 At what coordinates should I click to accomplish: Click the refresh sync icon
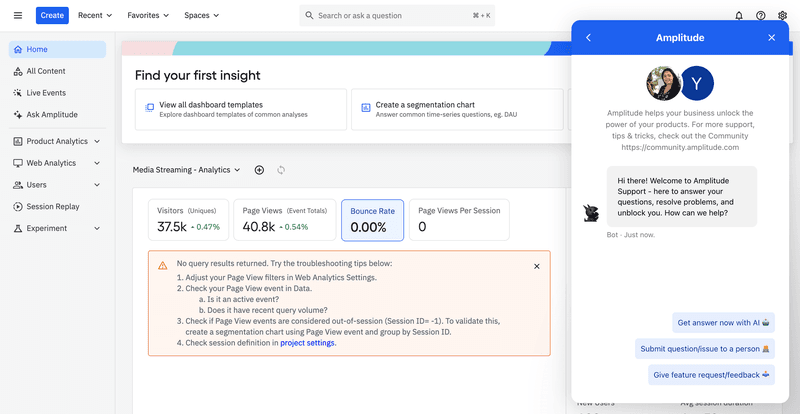(x=281, y=170)
